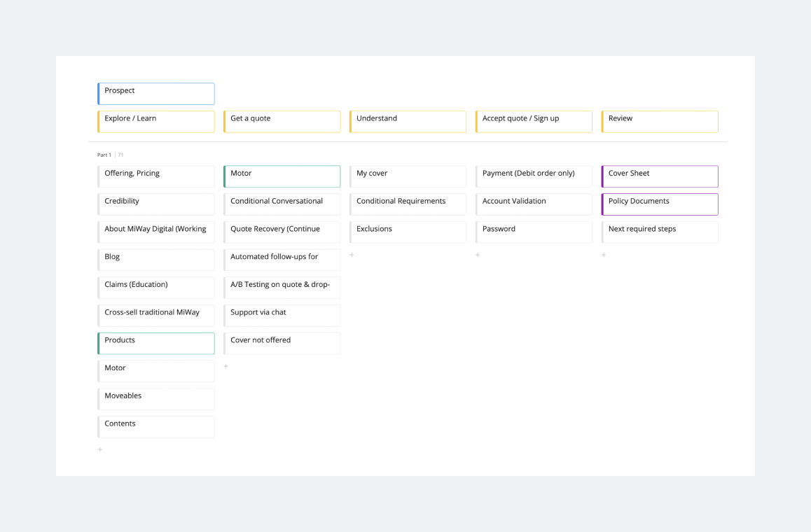Open the purple-marked Cover Sheet card
The image size is (811, 532).
660,176
